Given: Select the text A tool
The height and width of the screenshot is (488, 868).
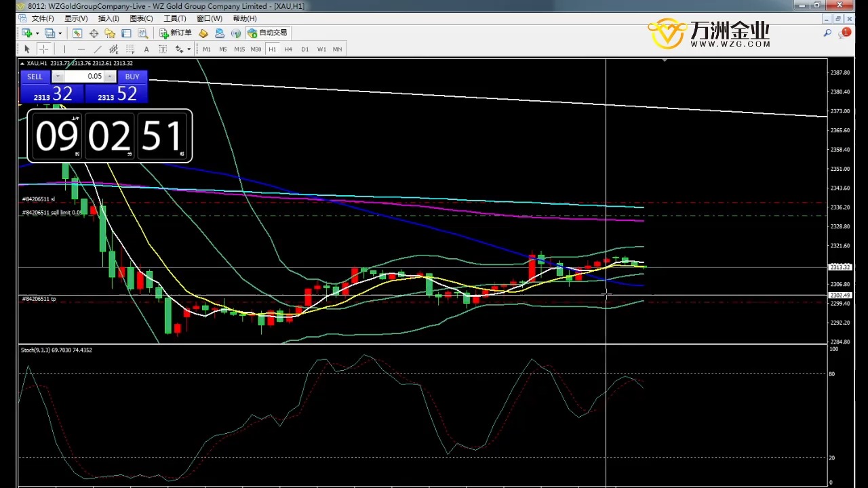Looking at the screenshot, I should coord(146,49).
